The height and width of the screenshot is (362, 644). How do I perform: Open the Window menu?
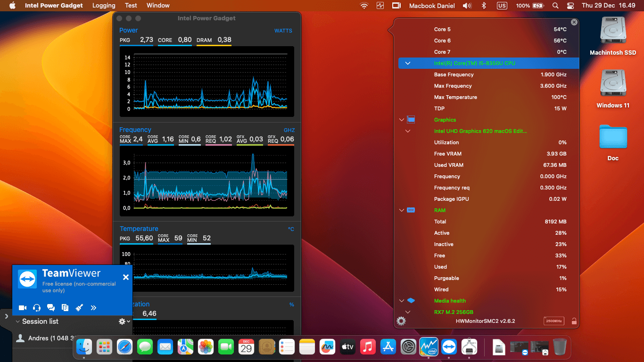(158, 6)
